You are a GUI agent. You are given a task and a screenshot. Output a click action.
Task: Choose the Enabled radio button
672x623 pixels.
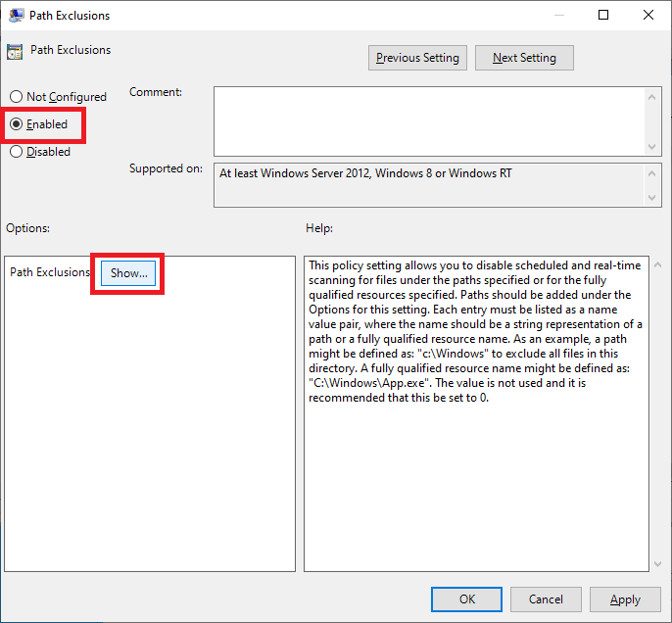16,124
